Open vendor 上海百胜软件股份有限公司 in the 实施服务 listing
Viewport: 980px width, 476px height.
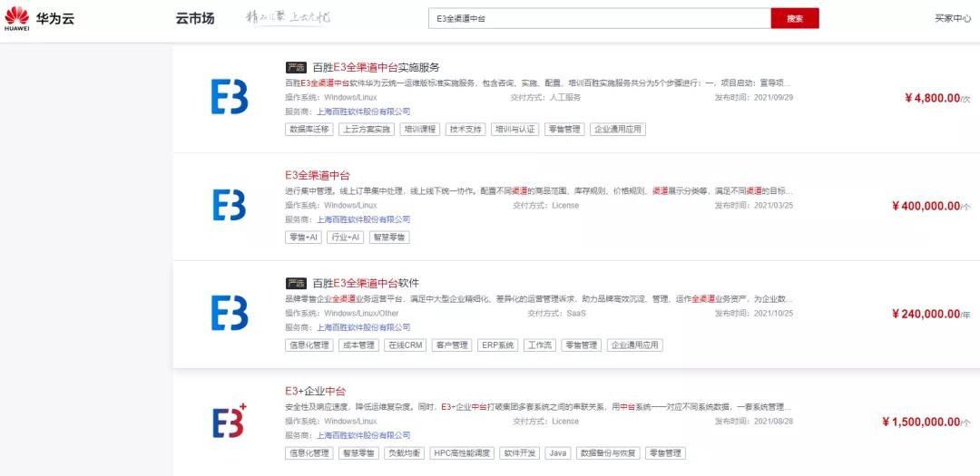pyautogui.click(x=364, y=112)
